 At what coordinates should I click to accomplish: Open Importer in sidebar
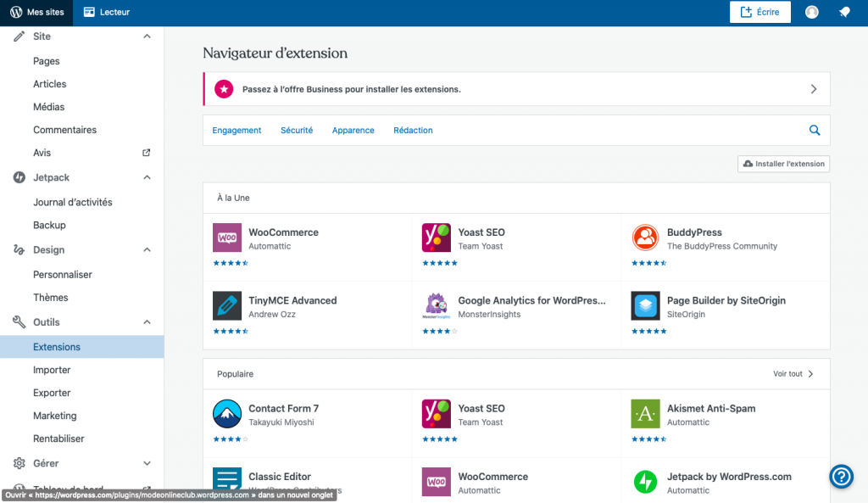point(52,370)
